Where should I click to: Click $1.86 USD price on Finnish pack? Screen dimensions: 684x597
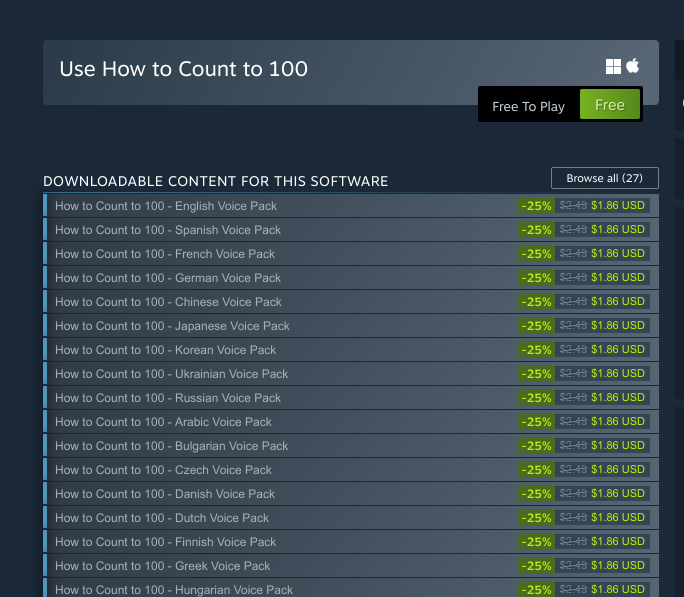[x=618, y=541]
